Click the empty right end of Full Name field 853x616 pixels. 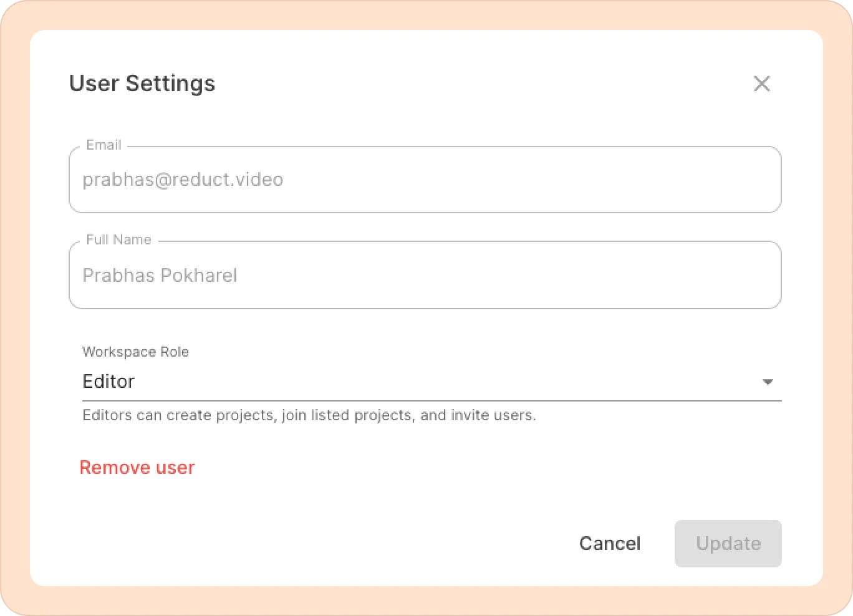[717, 275]
